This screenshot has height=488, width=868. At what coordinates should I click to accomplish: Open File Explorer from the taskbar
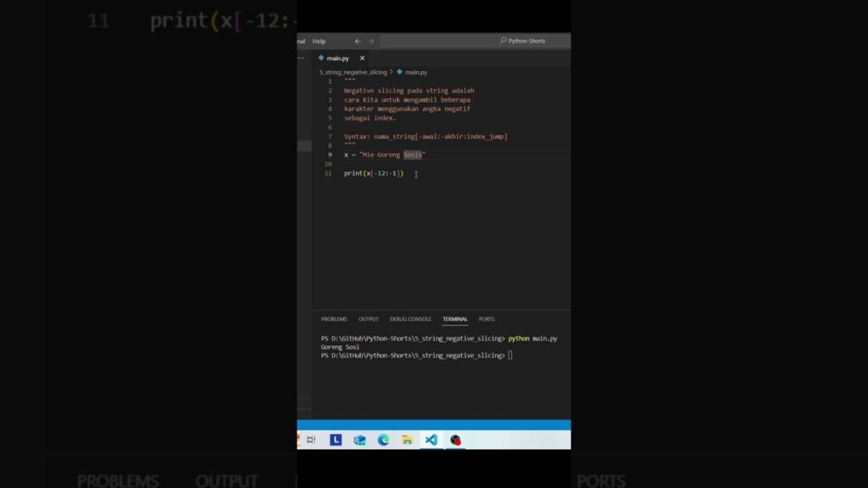pyautogui.click(x=407, y=440)
